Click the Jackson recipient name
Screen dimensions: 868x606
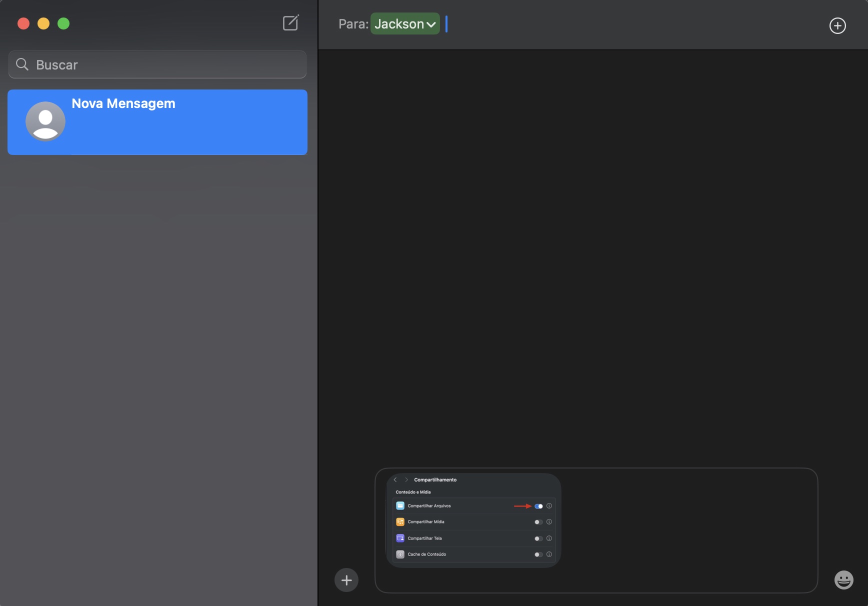[399, 24]
